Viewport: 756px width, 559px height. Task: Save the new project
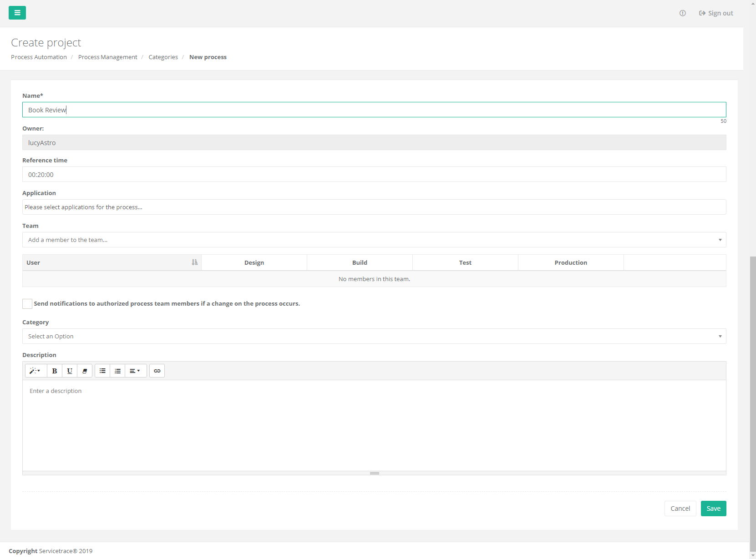coord(713,509)
